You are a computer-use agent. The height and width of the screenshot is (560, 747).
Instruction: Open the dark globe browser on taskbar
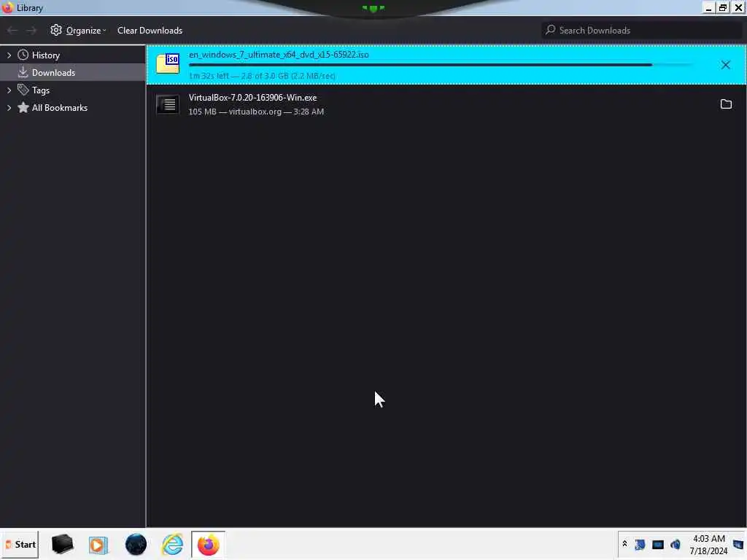tap(136, 544)
